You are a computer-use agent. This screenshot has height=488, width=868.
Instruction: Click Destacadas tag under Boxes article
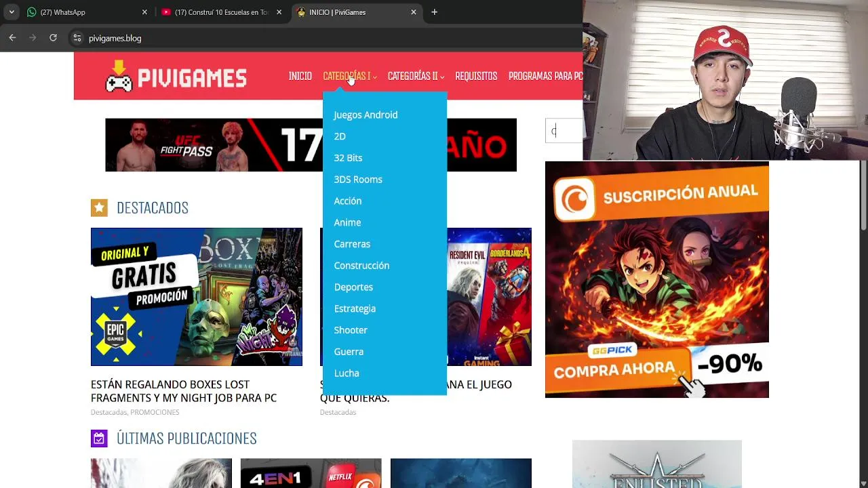tap(108, 412)
